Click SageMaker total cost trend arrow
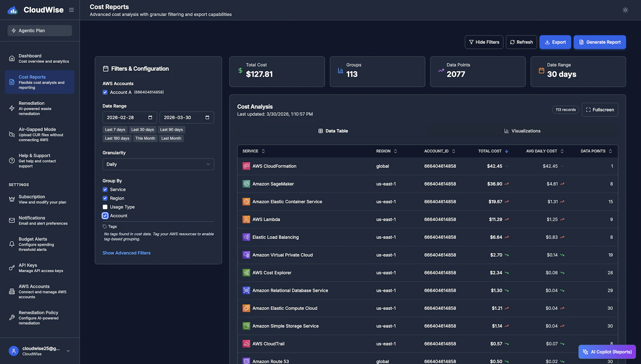 [x=507, y=184]
